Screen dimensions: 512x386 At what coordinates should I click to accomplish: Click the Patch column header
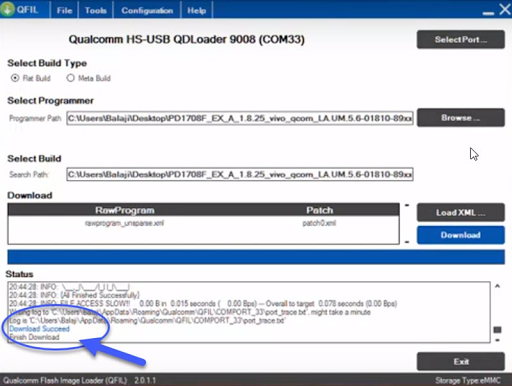[319, 210]
